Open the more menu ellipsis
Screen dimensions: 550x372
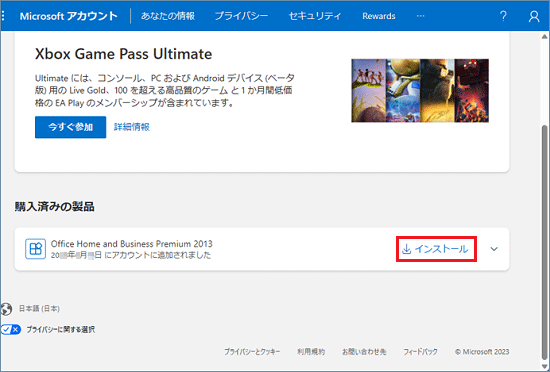[420, 16]
